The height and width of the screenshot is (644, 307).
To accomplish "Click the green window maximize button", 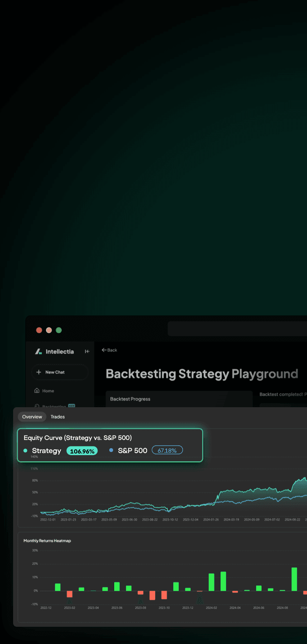I will pos(59,330).
